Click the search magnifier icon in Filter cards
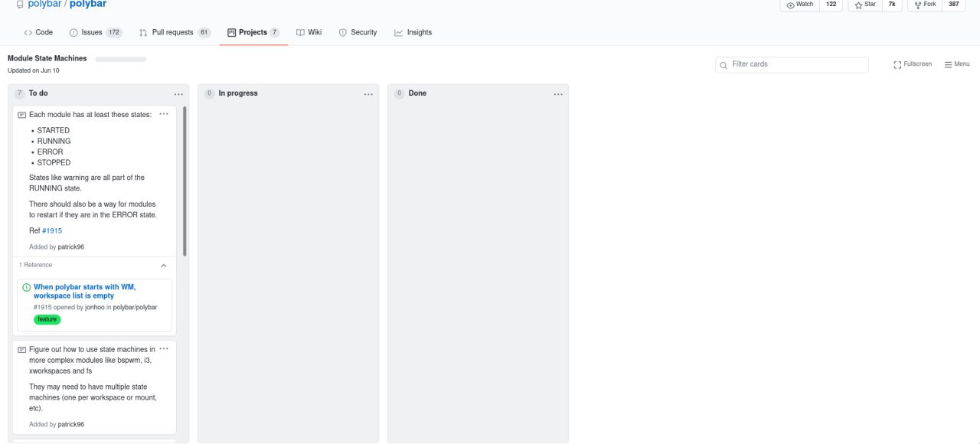 (x=724, y=65)
